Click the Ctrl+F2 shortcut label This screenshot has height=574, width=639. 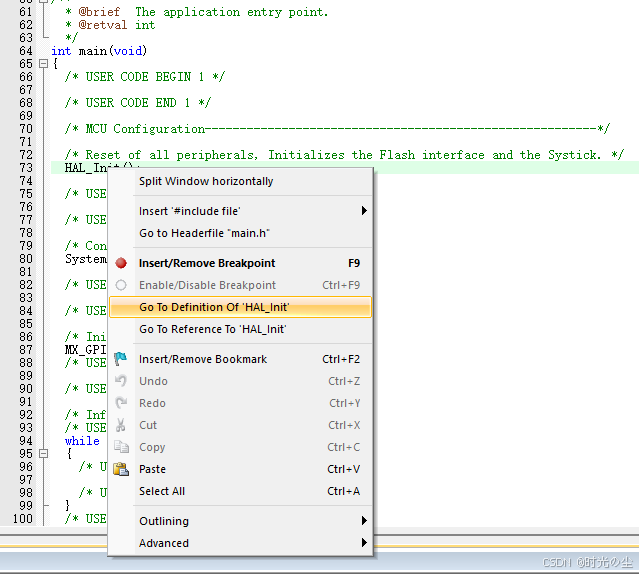point(341,359)
